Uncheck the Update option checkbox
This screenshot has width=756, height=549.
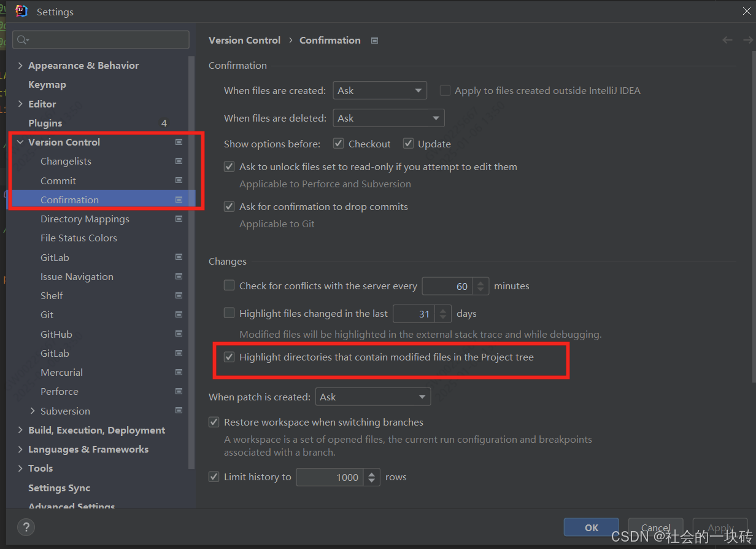click(408, 144)
